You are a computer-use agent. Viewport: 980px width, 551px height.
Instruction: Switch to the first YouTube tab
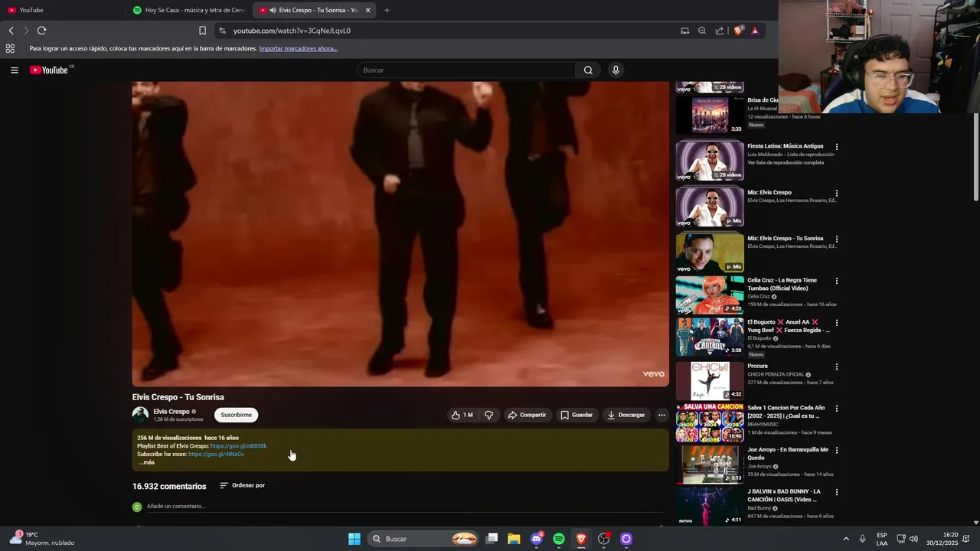(61, 10)
